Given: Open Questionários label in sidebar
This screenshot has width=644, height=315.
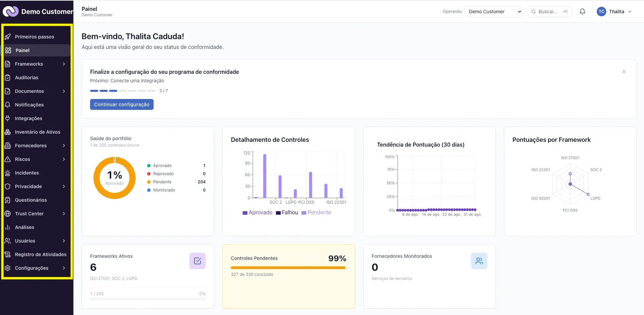Looking at the screenshot, I should (31, 200).
